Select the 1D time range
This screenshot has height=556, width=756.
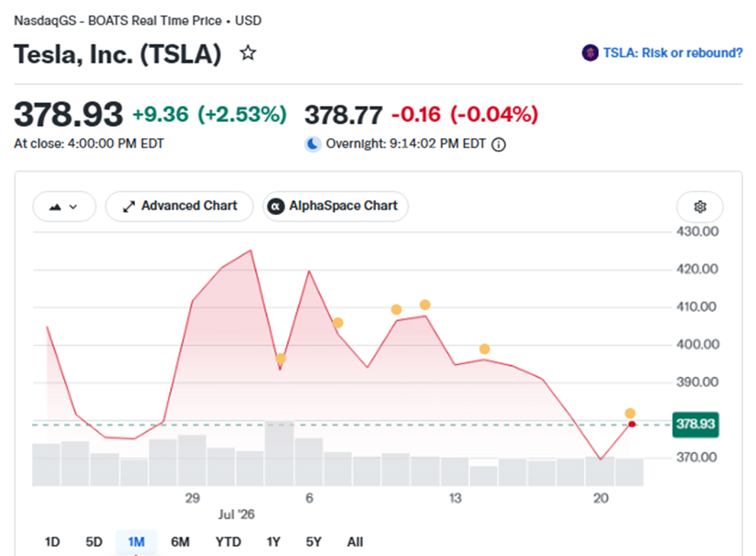pyautogui.click(x=52, y=542)
